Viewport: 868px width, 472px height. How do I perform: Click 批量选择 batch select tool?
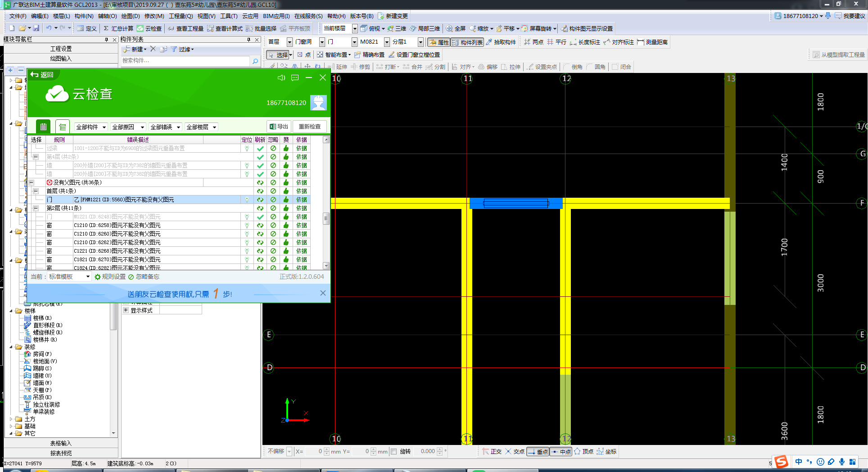pos(261,28)
